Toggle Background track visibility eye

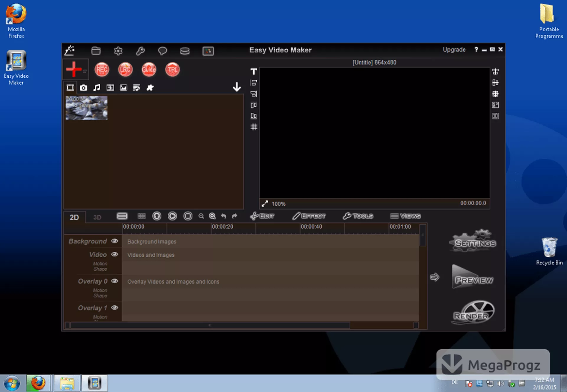[115, 241]
